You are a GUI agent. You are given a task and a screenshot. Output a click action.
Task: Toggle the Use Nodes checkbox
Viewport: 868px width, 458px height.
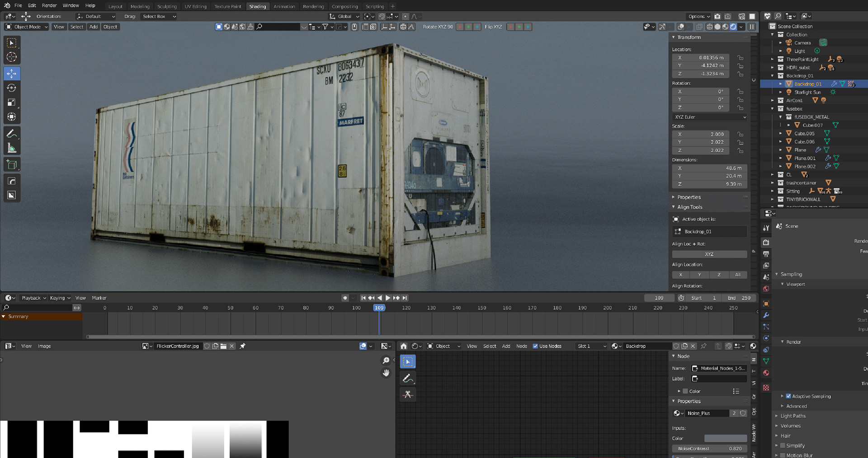coord(535,346)
